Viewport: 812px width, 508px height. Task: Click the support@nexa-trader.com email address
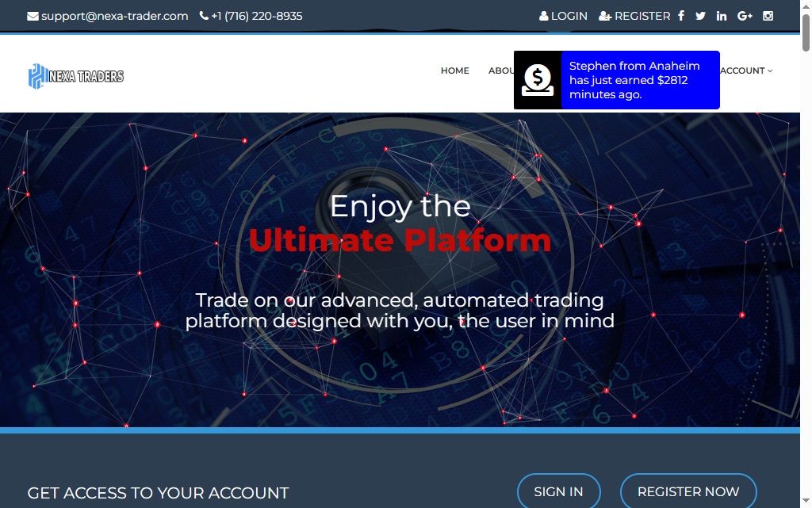click(x=114, y=16)
